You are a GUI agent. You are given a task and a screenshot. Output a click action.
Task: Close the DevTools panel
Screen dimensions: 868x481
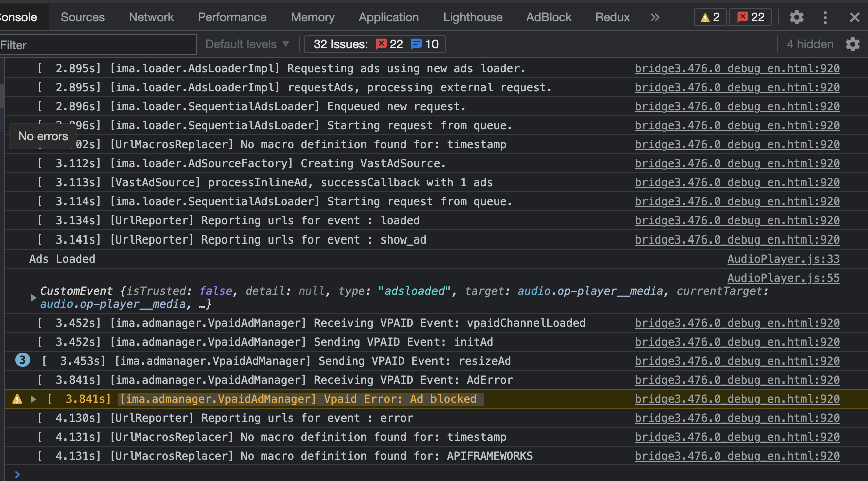coord(854,17)
